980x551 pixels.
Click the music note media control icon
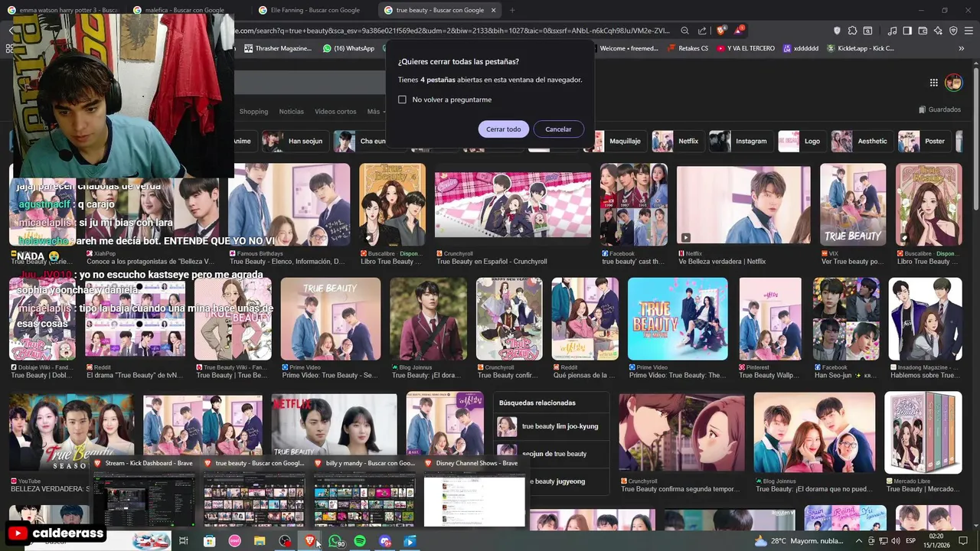click(892, 31)
